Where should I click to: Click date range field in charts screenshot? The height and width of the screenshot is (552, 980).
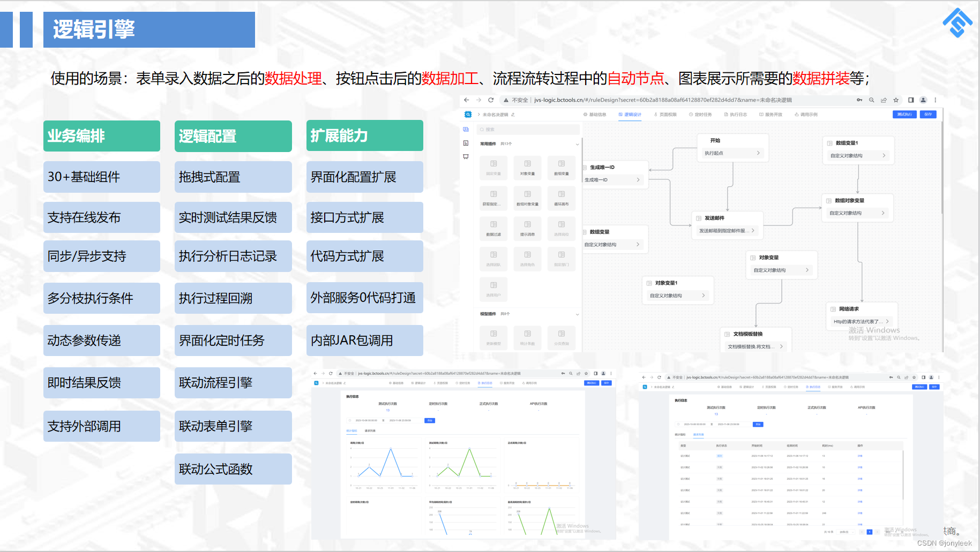click(384, 421)
